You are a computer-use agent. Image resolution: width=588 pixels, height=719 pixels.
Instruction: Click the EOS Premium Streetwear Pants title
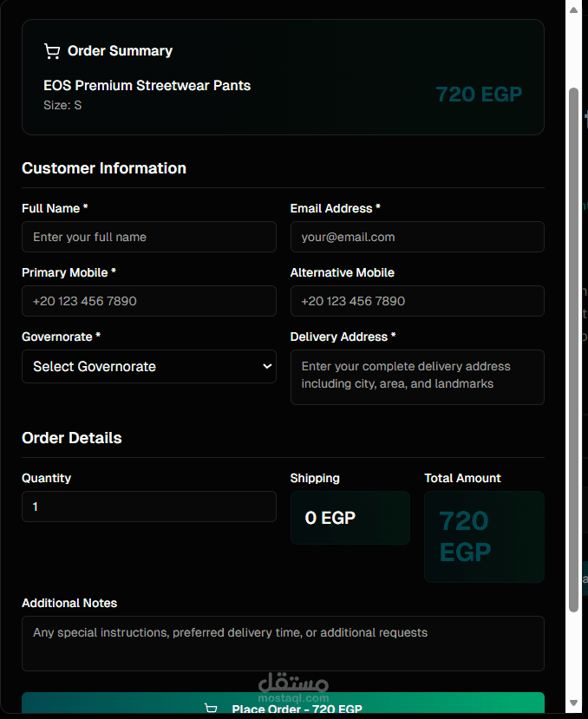click(x=147, y=86)
